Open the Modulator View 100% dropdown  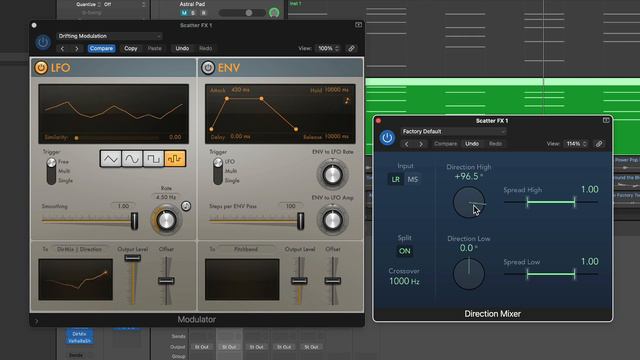point(328,49)
